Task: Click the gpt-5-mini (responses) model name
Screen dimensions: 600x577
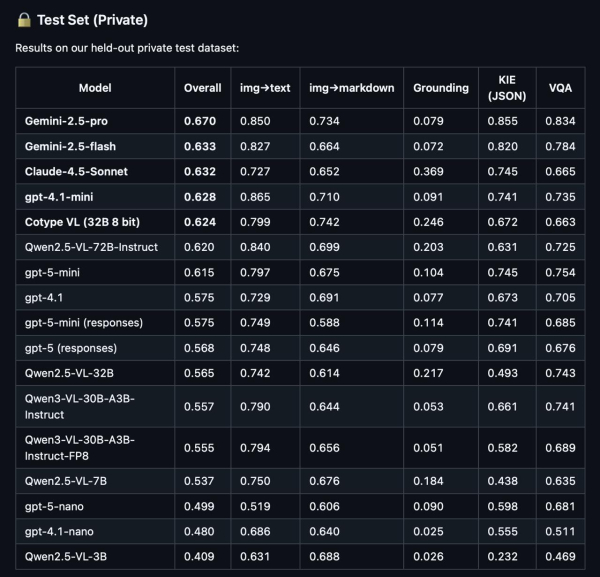Action: (85, 322)
